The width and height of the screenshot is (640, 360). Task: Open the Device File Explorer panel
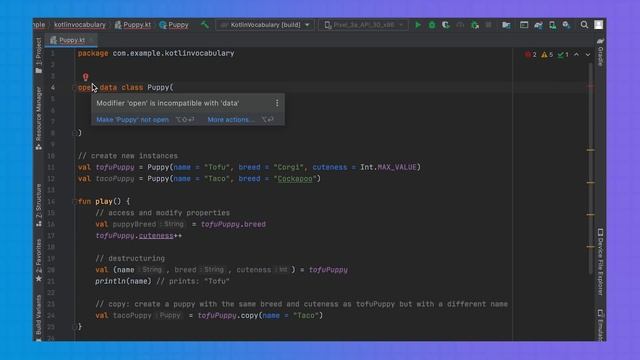[600, 262]
